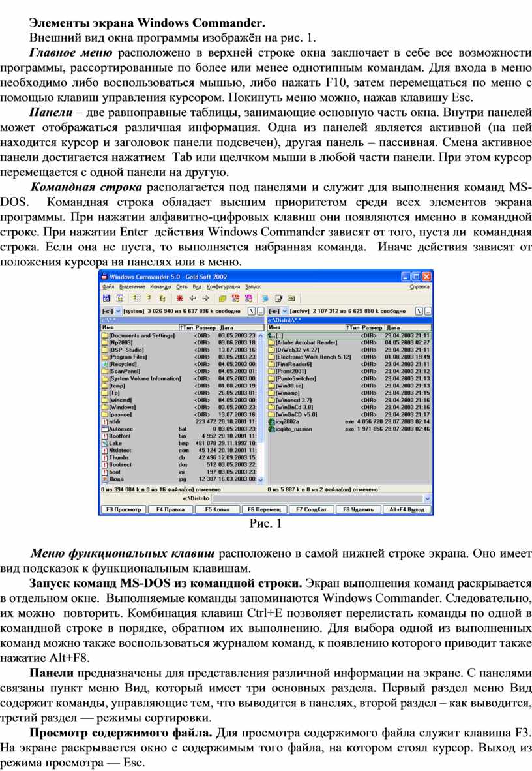Click the root \ button of the system panel

(x=252, y=311)
